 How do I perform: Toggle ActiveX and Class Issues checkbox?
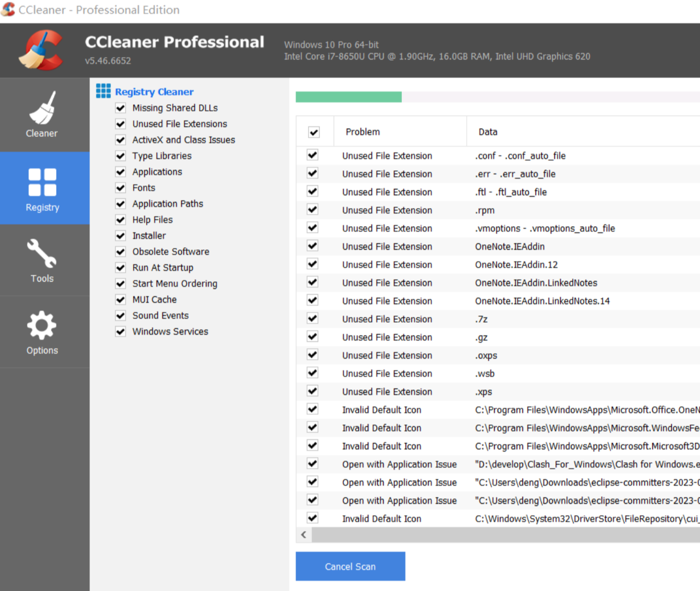click(121, 140)
